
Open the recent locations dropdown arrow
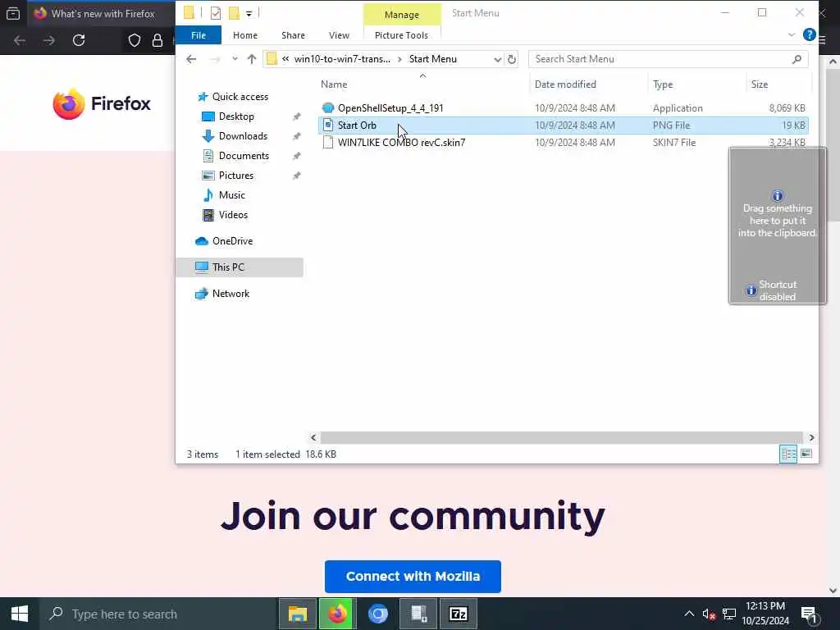pyautogui.click(x=235, y=59)
